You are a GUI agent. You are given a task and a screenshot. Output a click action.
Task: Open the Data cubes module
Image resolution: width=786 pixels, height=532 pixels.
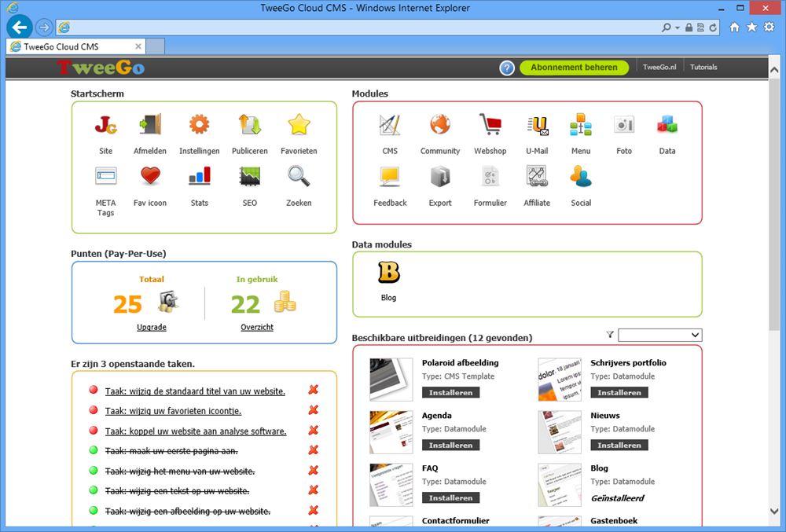click(x=667, y=124)
